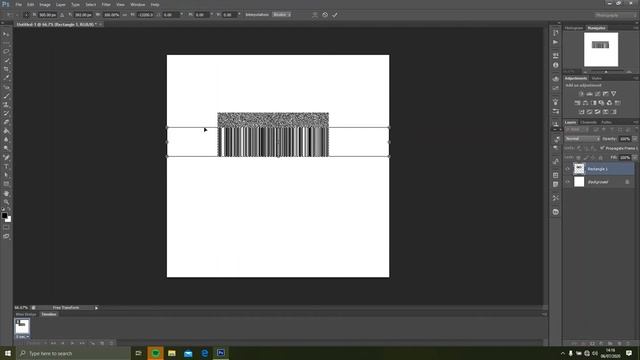Hide the Background layer
This screenshot has height=360, width=640.
coord(567,182)
